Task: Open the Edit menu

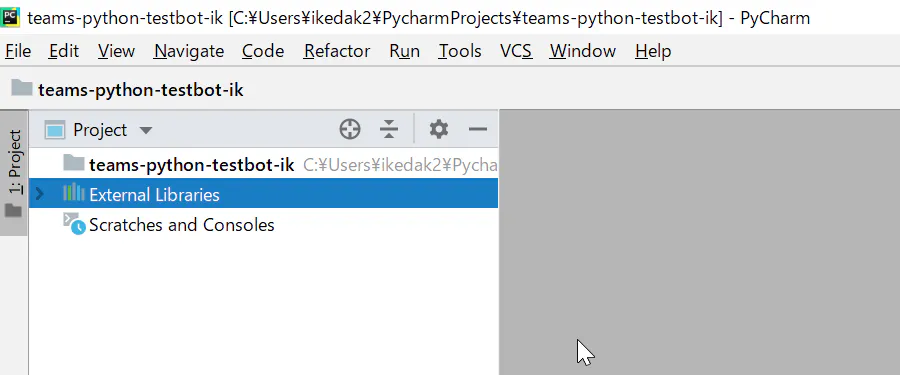Action: [x=63, y=51]
